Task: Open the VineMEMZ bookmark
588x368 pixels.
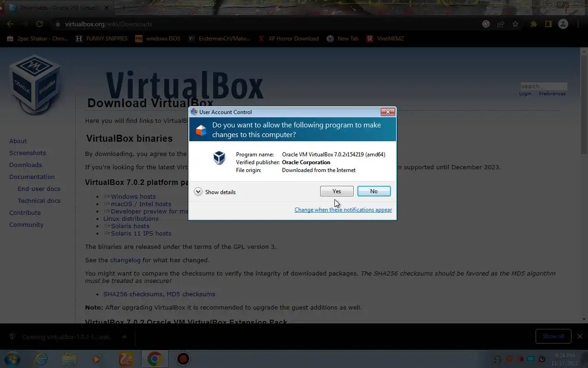Action: coord(385,39)
